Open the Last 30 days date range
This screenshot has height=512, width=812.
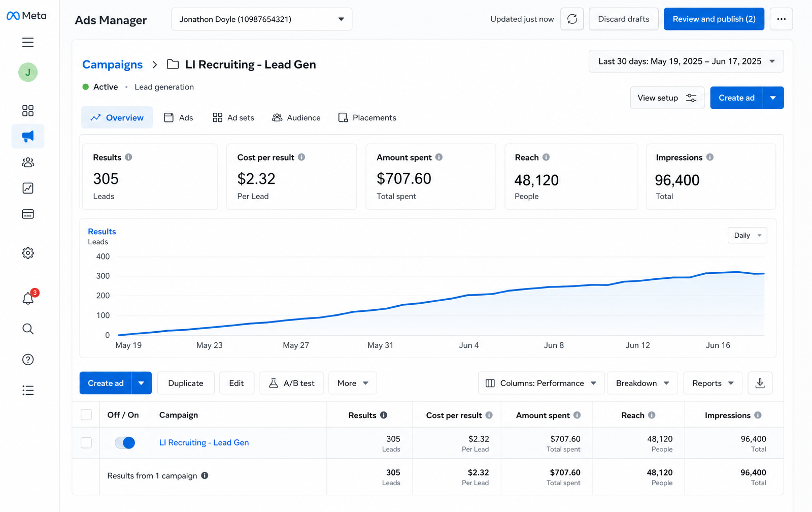point(686,61)
